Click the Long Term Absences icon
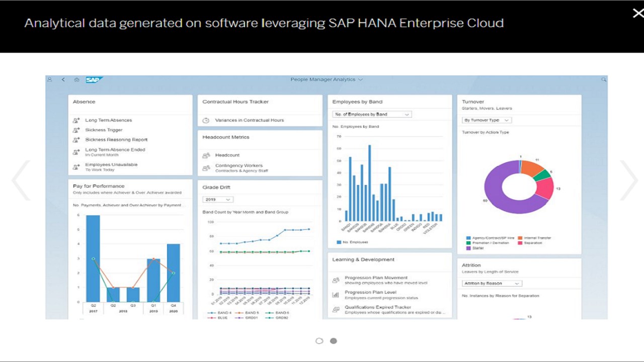Image resolution: width=644 pixels, height=362 pixels. click(x=76, y=121)
